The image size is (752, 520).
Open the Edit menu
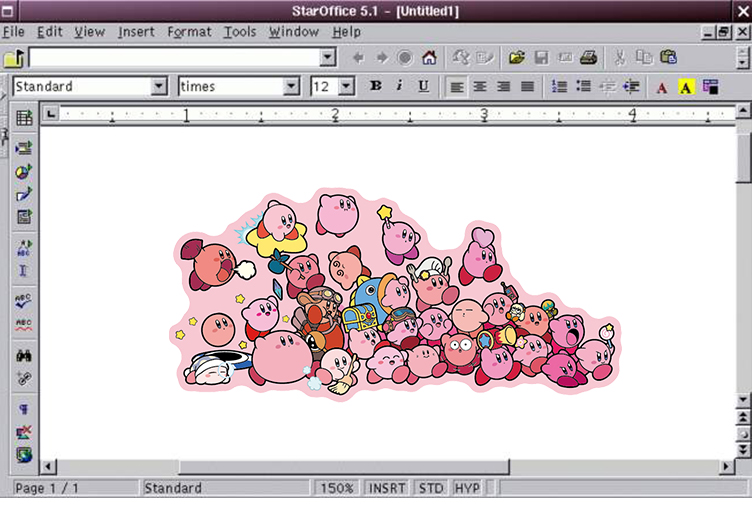point(50,32)
